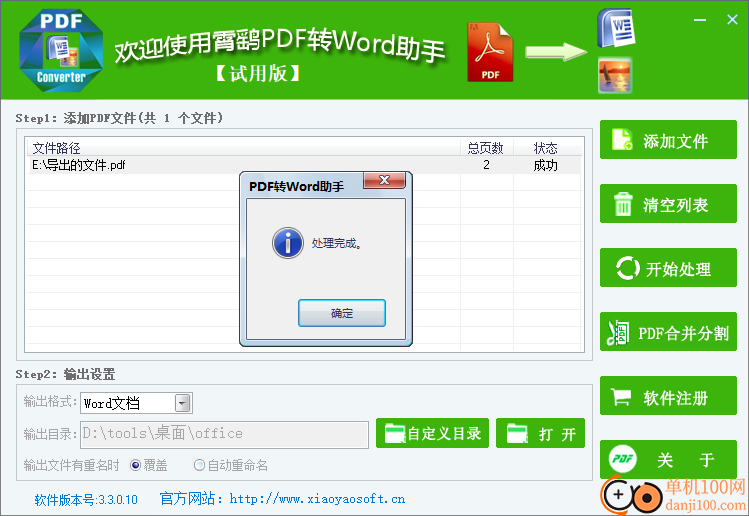The width and height of the screenshot is (749, 516).
Task: Click the 自定义目录 custom directory button
Action: 432,433
